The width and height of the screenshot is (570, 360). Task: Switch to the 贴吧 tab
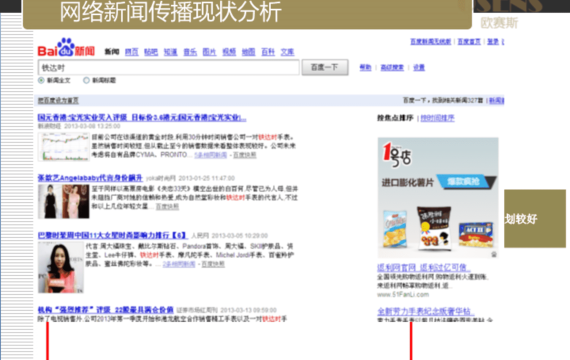(x=151, y=52)
